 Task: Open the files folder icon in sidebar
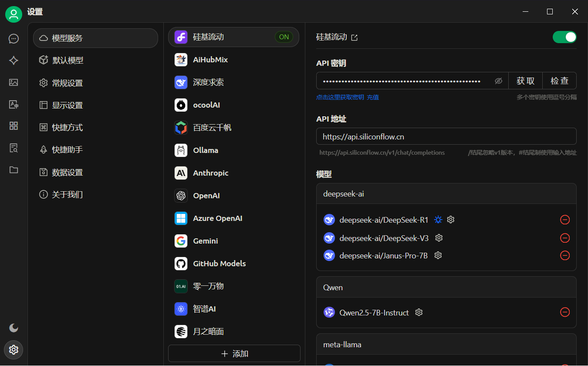[14, 170]
